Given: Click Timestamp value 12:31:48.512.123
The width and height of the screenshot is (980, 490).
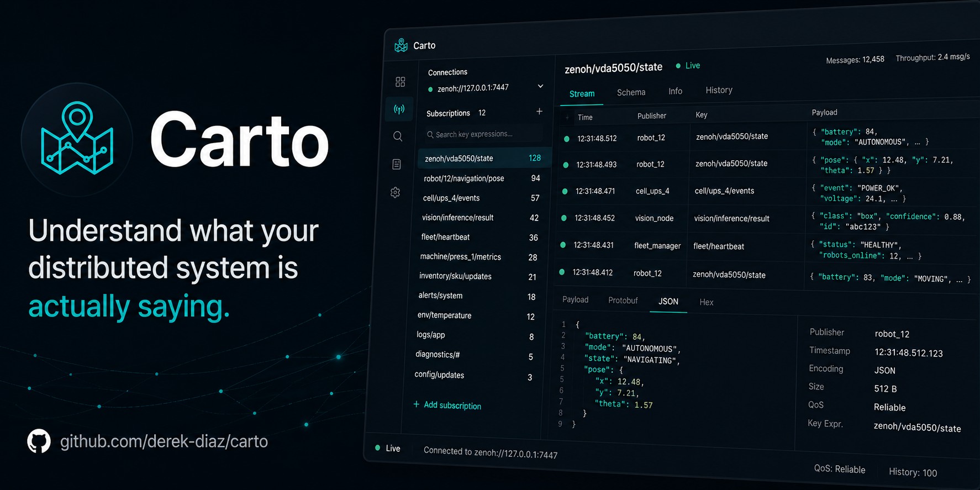Looking at the screenshot, I should point(909,353).
